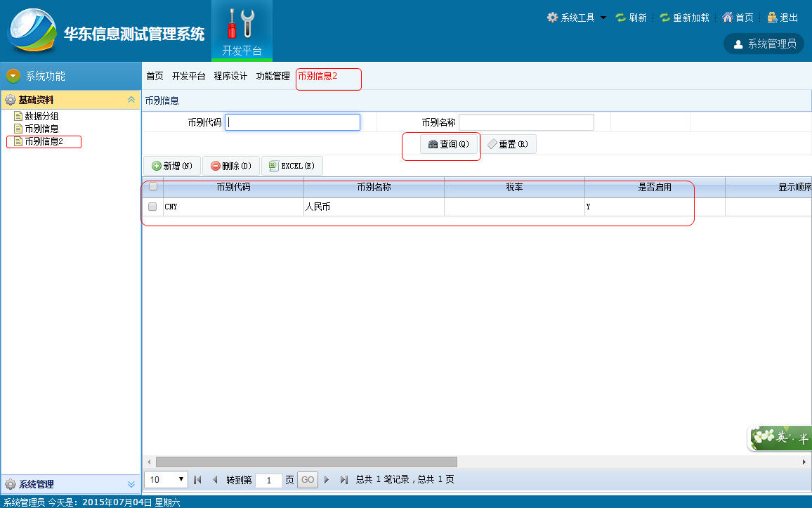The width and height of the screenshot is (812, 508).
Task: Click the 基础资料 gear icon
Action: pyautogui.click(x=11, y=100)
